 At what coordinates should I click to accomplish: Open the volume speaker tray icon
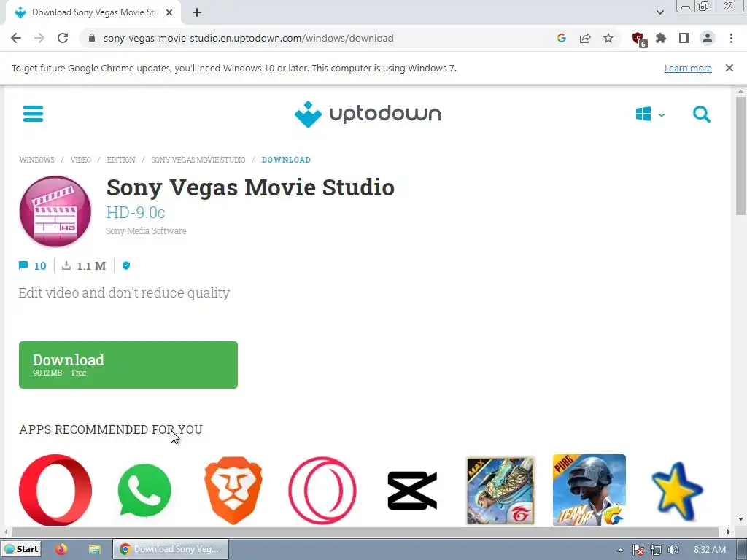point(673,550)
